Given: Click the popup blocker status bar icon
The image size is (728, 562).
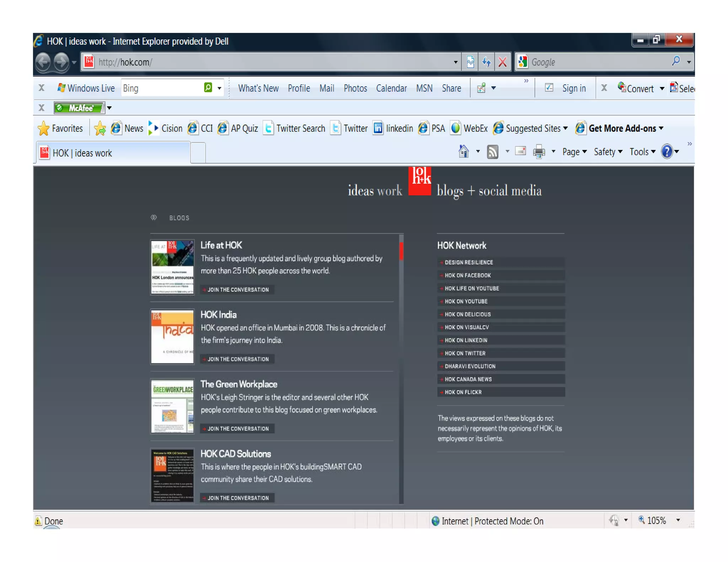Looking at the screenshot, I should (x=614, y=520).
